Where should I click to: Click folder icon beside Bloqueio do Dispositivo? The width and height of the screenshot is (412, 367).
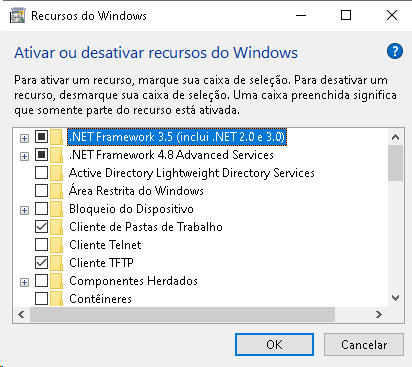(57, 209)
